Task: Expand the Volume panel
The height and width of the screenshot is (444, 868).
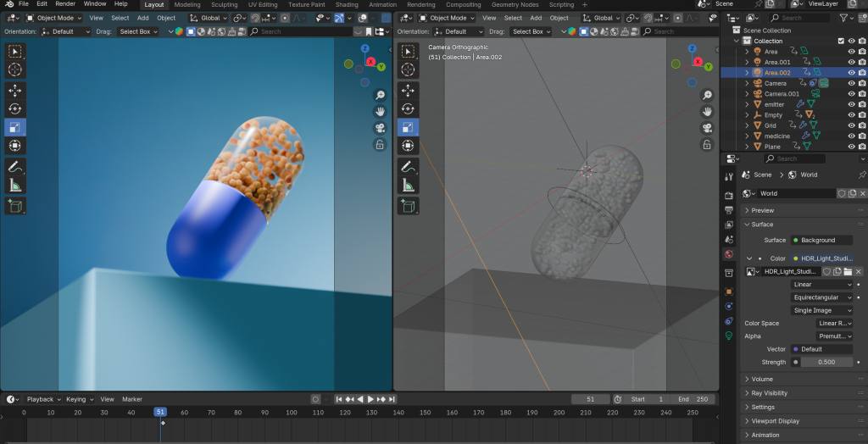Action: (x=762, y=380)
